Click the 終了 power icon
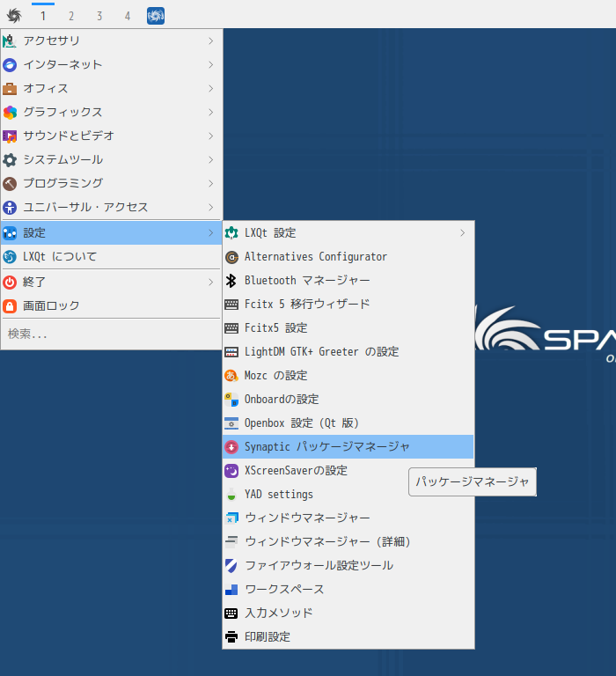616x676 pixels. (x=10, y=283)
